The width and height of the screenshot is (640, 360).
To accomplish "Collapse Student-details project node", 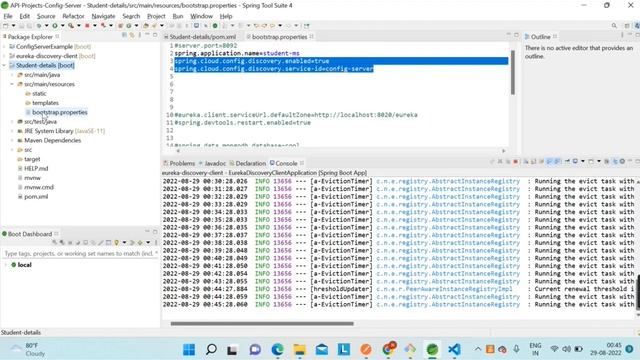I will (x=4, y=65).
